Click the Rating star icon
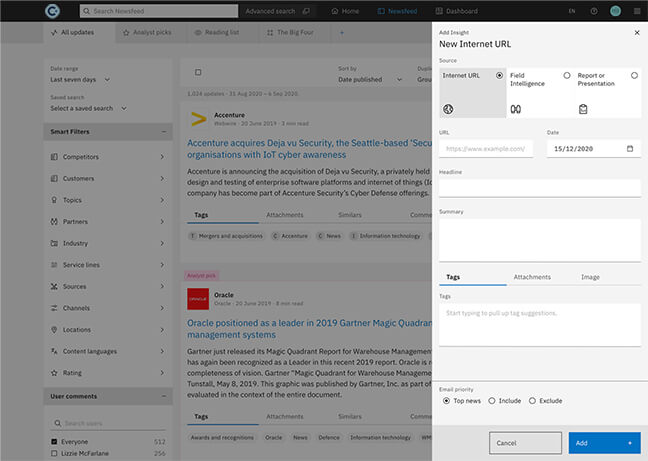The width and height of the screenshot is (648, 461). (54, 373)
